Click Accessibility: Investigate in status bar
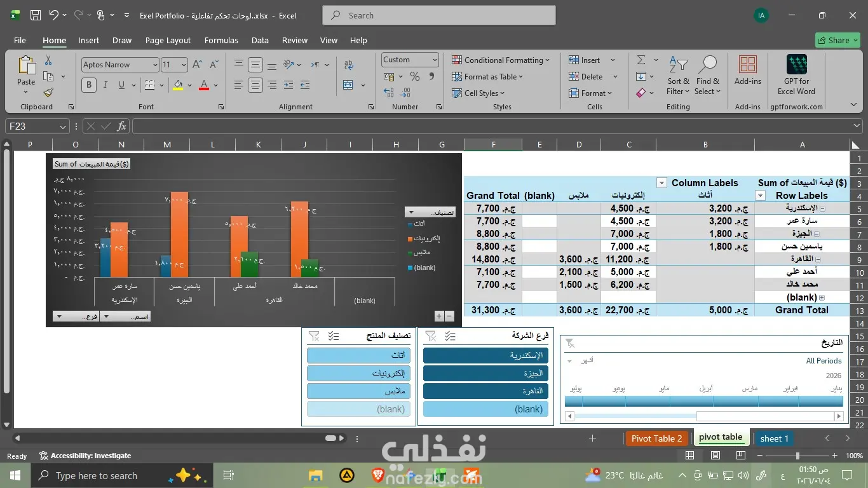 (x=85, y=456)
